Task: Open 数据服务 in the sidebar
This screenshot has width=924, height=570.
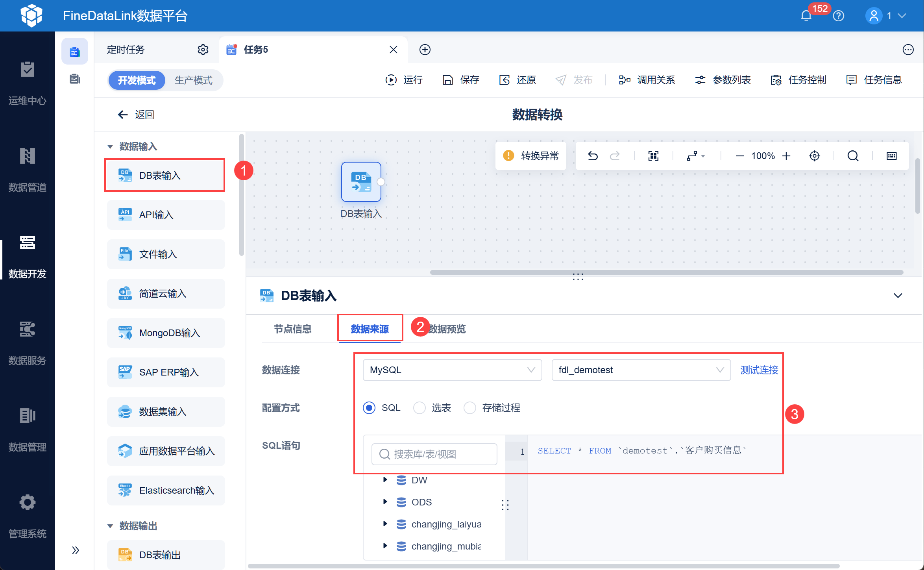Action: point(28,343)
